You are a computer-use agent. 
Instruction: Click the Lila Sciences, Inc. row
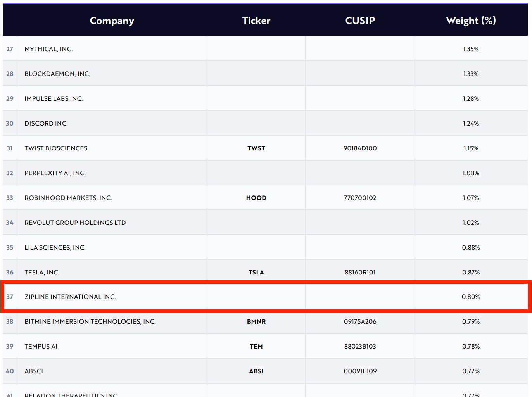[x=55, y=247]
